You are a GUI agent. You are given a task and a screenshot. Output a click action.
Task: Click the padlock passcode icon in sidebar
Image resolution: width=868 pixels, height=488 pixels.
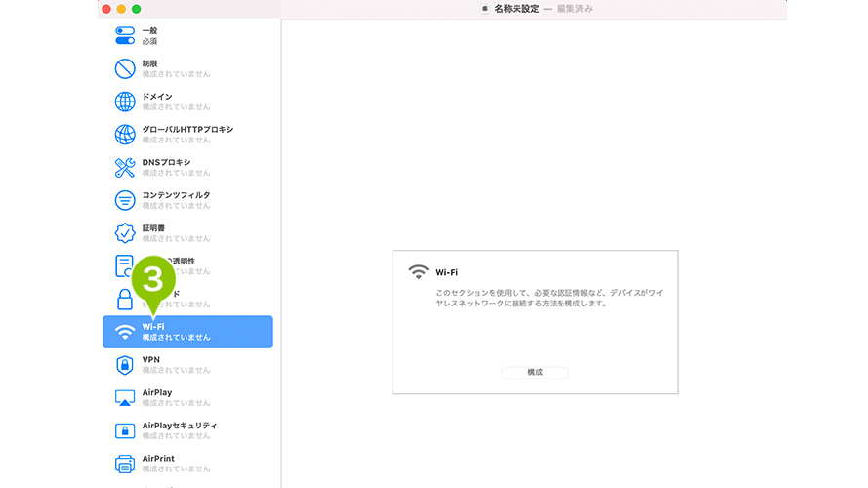125,300
